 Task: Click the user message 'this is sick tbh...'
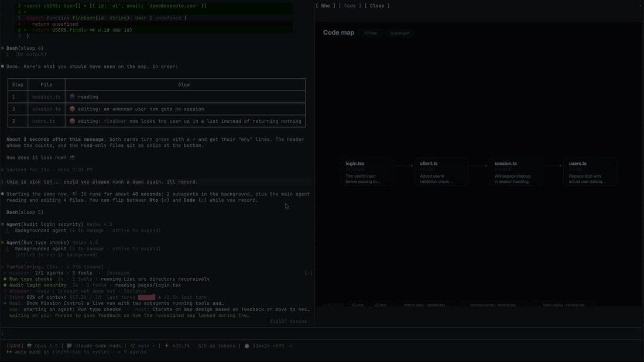click(102, 182)
